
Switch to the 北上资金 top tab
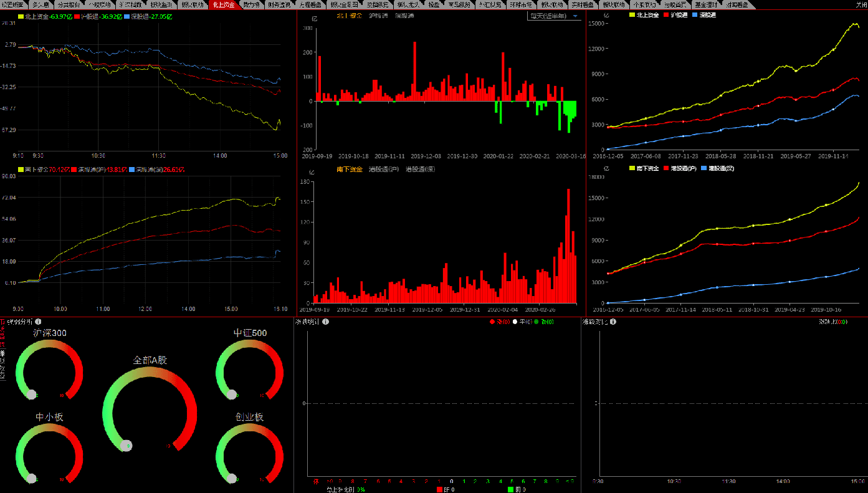click(223, 5)
